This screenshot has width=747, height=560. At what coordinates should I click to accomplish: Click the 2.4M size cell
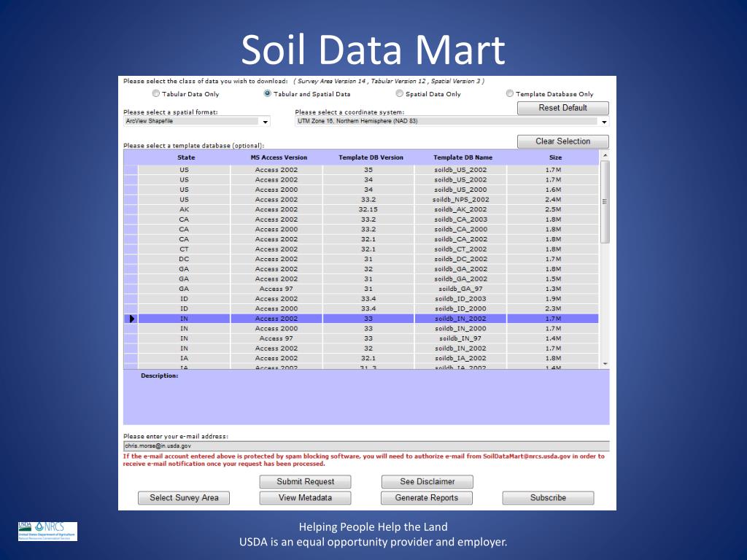553,200
